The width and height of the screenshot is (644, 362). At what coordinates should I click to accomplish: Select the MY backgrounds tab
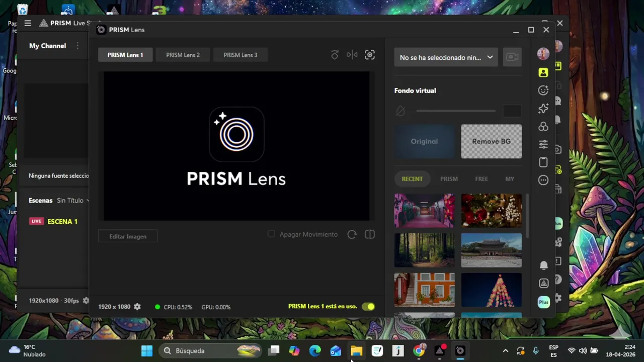(510, 179)
